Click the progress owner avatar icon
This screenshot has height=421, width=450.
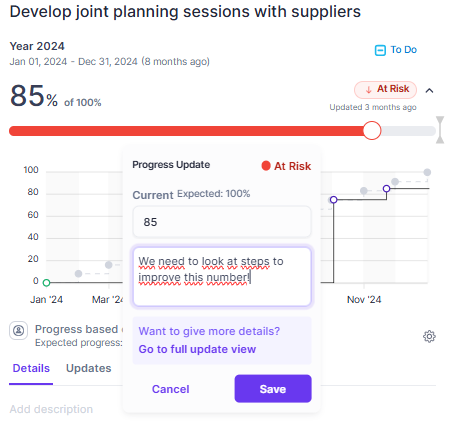[x=18, y=331]
